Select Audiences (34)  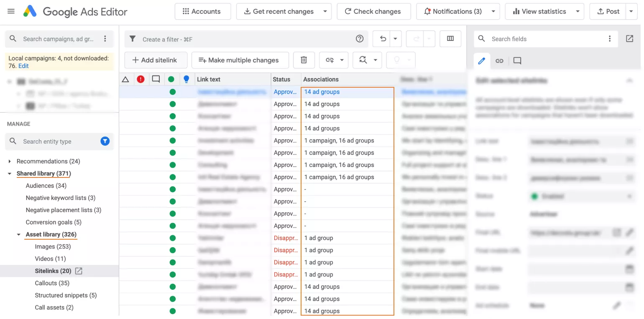pos(46,185)
